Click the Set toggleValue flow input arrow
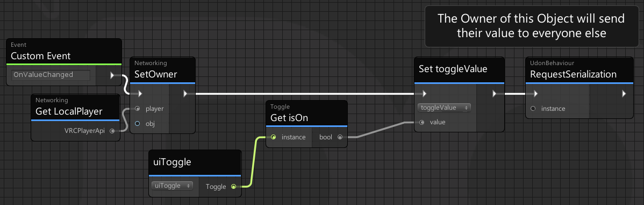This screenshot has width=644, height=205. point(424,94)
